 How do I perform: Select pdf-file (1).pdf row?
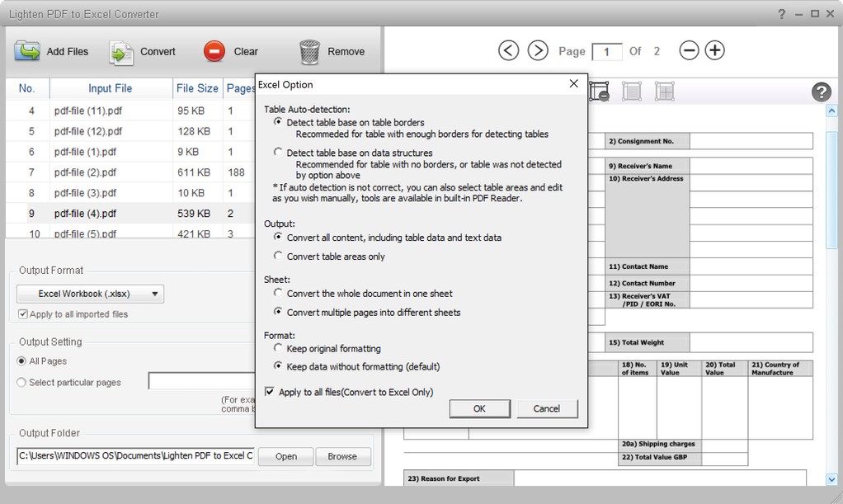(x=130, y=152)
